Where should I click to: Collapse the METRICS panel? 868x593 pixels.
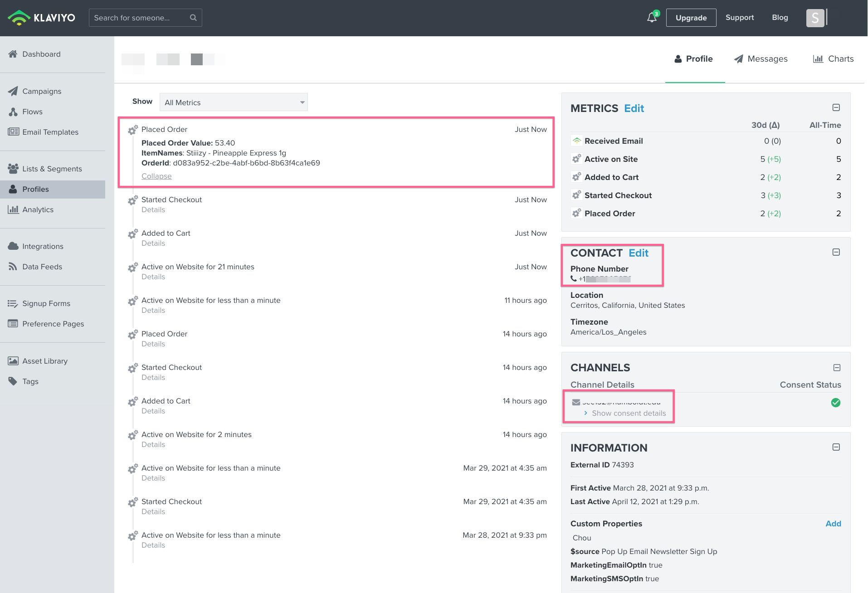point(836,107)
